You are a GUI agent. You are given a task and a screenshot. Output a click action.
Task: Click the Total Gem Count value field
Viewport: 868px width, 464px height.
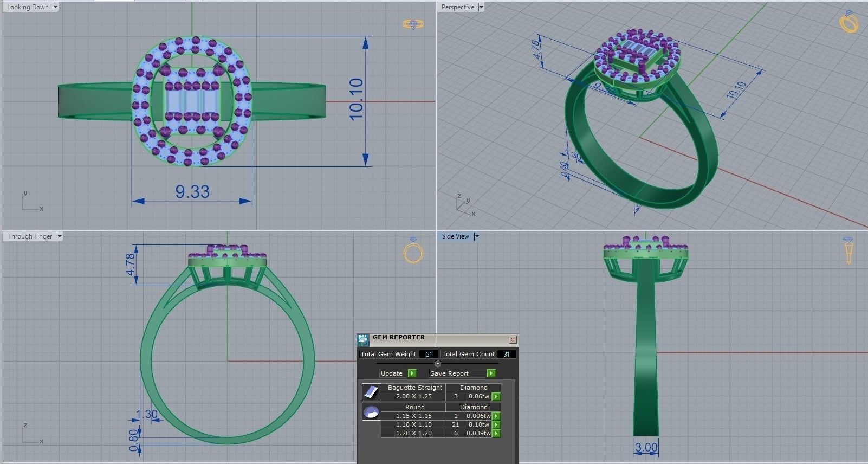click(x=507, y=354)
